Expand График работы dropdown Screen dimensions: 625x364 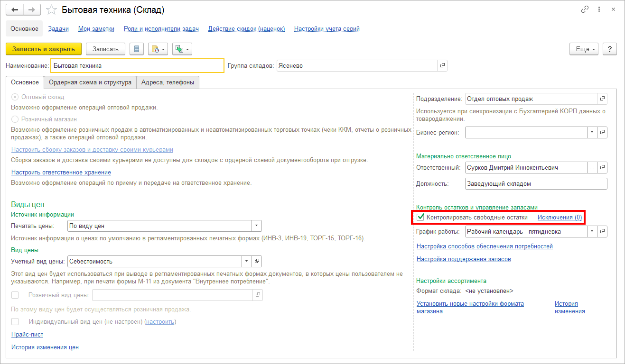[x=592, y=231]
